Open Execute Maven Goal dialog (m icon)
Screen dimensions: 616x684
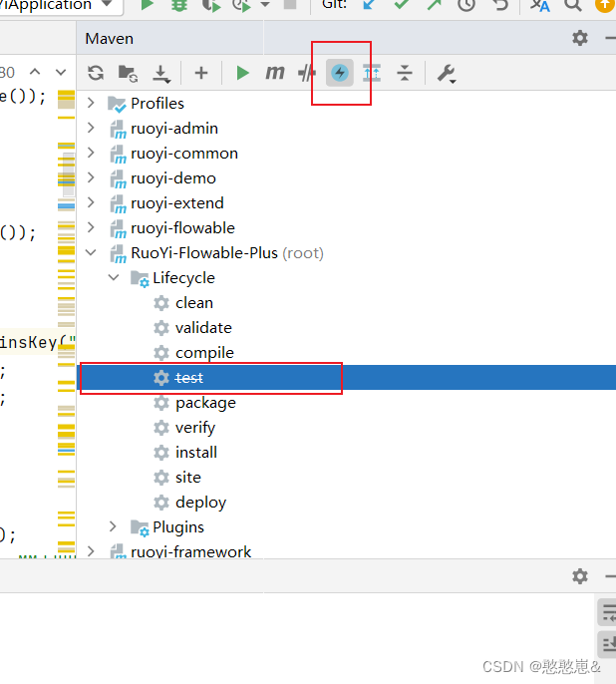275,73
